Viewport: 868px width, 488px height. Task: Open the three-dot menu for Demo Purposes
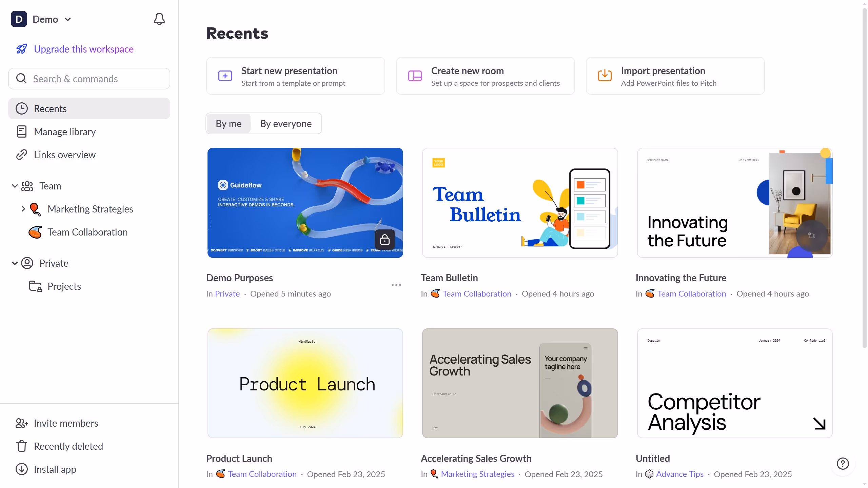click(x=396, y=285)
